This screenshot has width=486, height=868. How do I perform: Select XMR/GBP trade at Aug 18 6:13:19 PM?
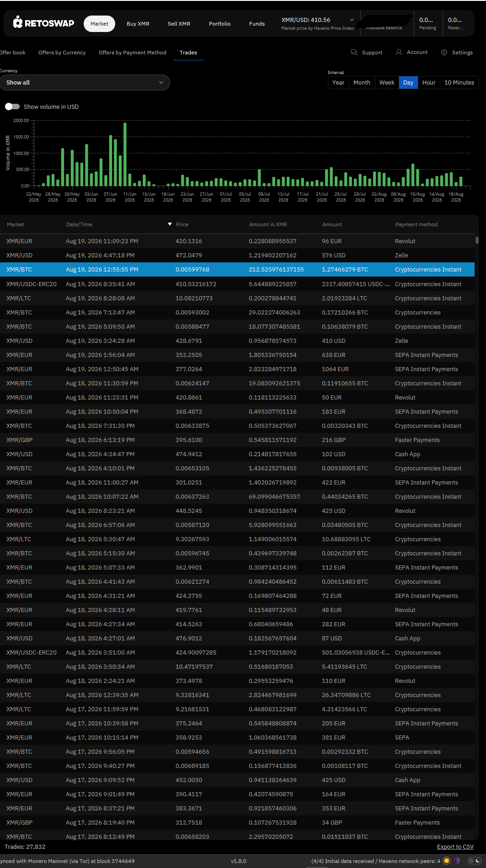(237, 440)
